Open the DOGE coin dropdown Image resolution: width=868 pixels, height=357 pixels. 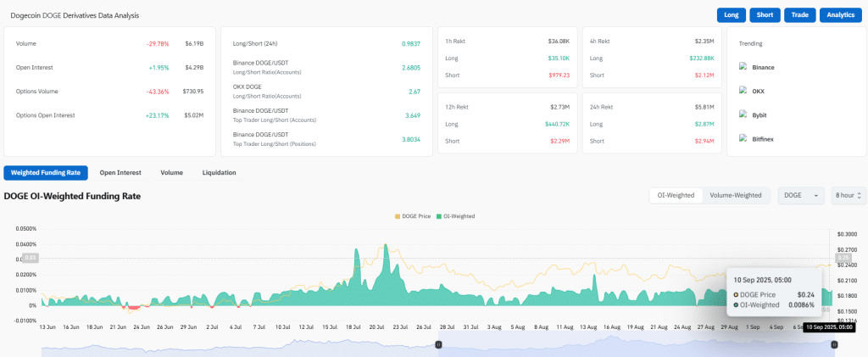pos(801,195)
